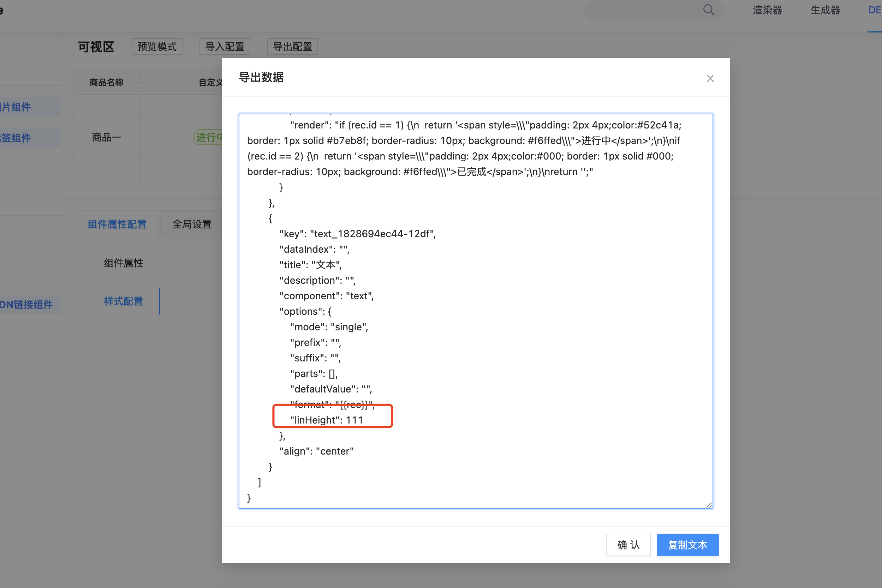The image size is (882, 588).
Task: Click the search magnifier icon in top bar
Action: (x=708, y=10)
